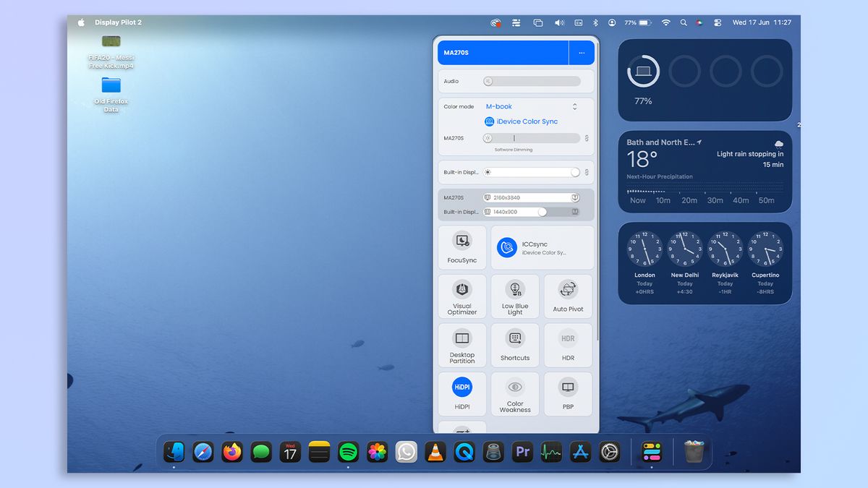This screenshot has width=868, height=488.
Task: Open the Shortcuts tile
Action: pos(515,345)
